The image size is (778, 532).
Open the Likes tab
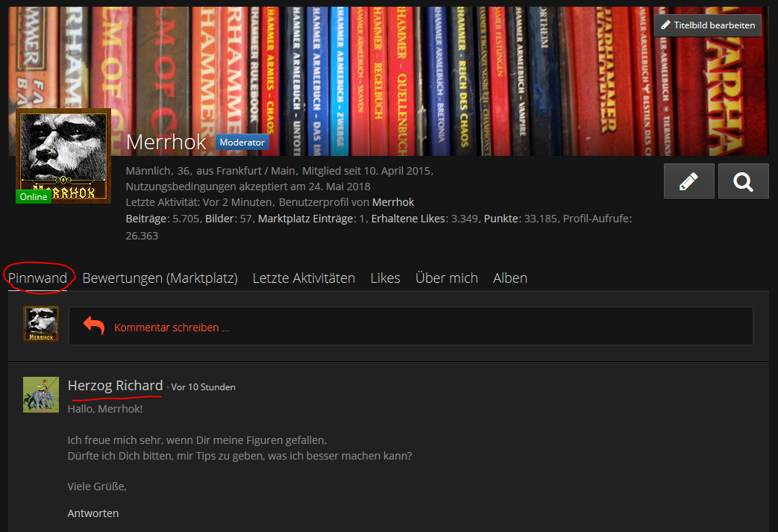click(385, 278)
